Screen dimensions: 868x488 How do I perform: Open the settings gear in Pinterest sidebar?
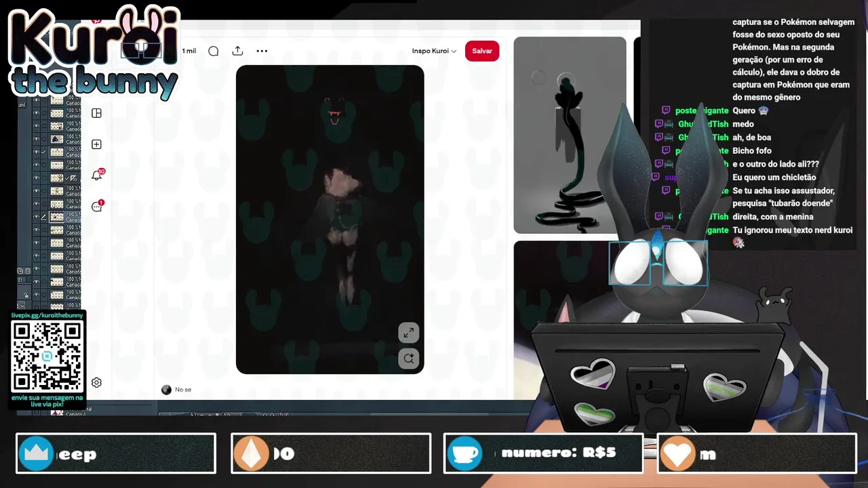point(96,382)
